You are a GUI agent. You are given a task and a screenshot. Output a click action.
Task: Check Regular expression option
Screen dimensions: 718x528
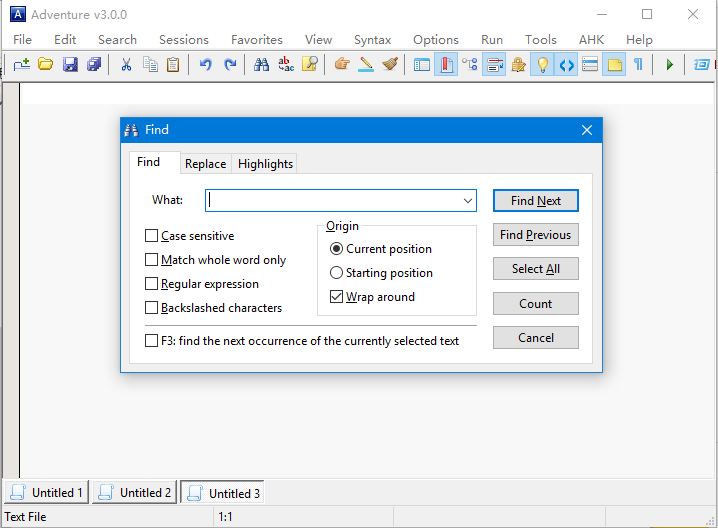[152, 284]
